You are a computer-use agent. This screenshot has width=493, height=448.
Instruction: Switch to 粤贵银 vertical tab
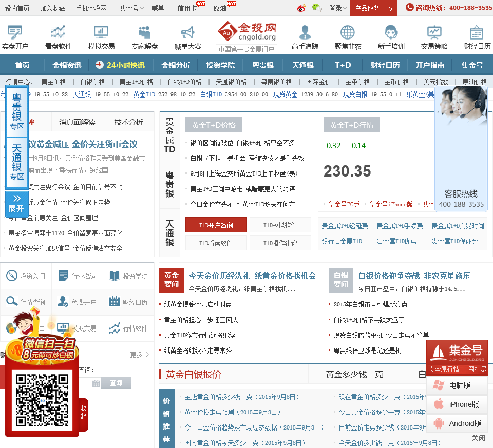[169, 184]
